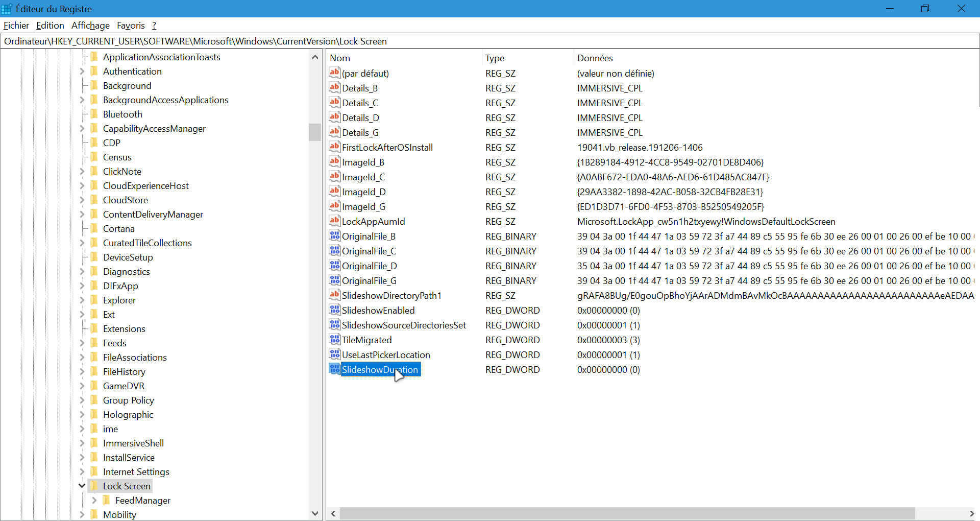The height and width of the screenshot is (521, 980).
Task: Expand the FeedManager subkey
Action: pos(94,500)
